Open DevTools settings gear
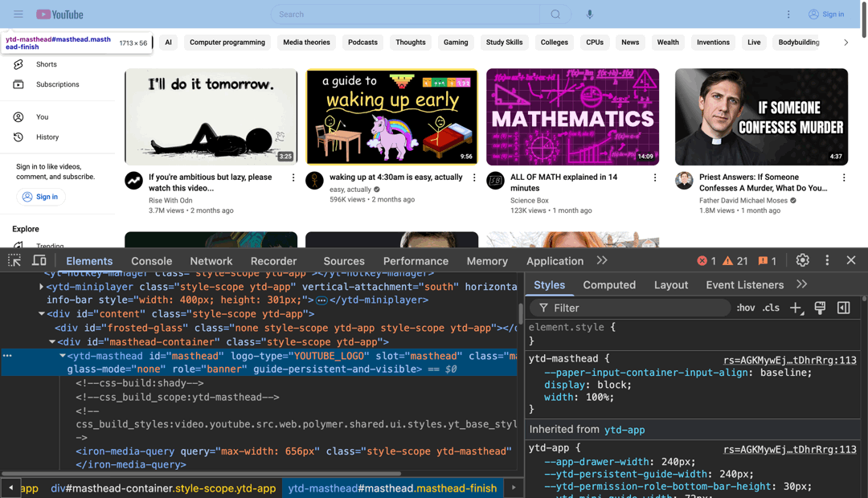 [802, 260]
